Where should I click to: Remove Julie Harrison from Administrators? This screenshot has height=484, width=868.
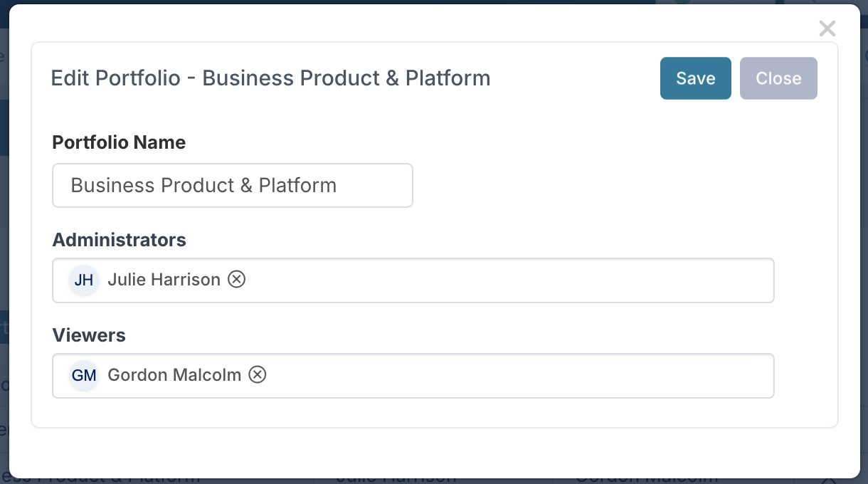[x=236, y=280]
